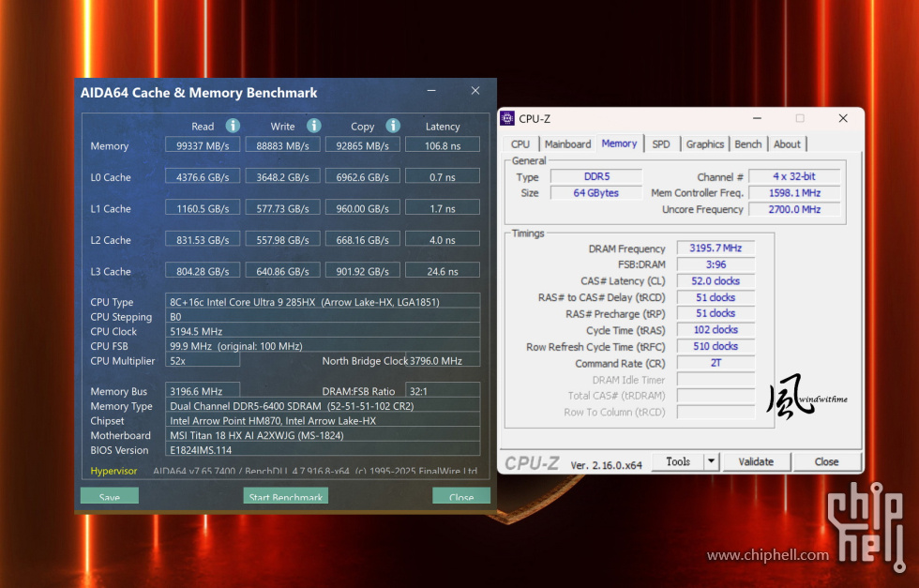919x588 pixels.
Task: Click the CPU Multiplier value 52x
Action: click(203, 360)
